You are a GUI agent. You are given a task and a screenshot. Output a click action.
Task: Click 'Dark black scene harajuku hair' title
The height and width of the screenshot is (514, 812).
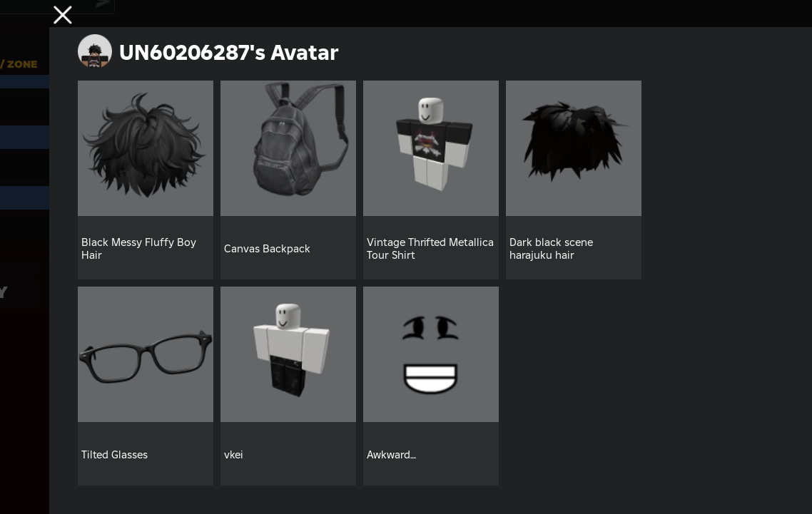coord(551,249)
